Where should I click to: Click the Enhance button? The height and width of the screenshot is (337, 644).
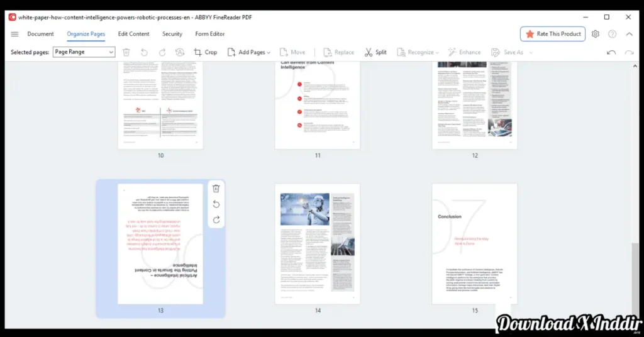tap(464, 52)
